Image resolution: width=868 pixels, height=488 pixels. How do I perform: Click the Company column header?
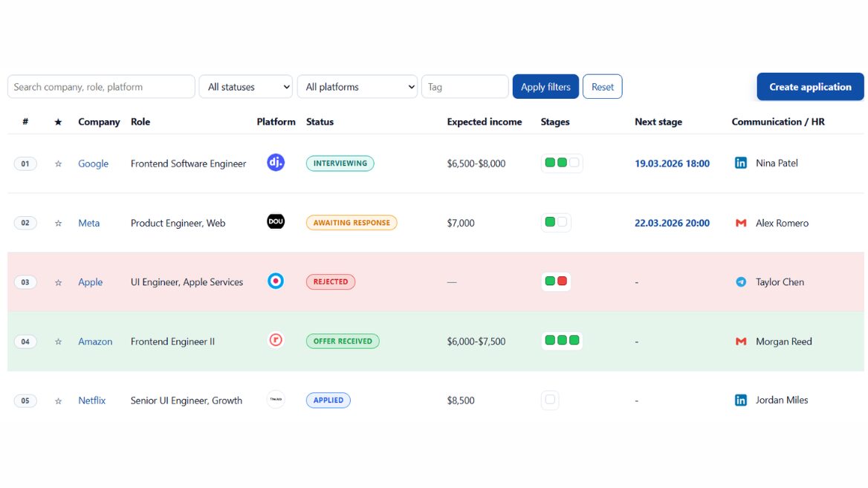(x=99, y=122)
